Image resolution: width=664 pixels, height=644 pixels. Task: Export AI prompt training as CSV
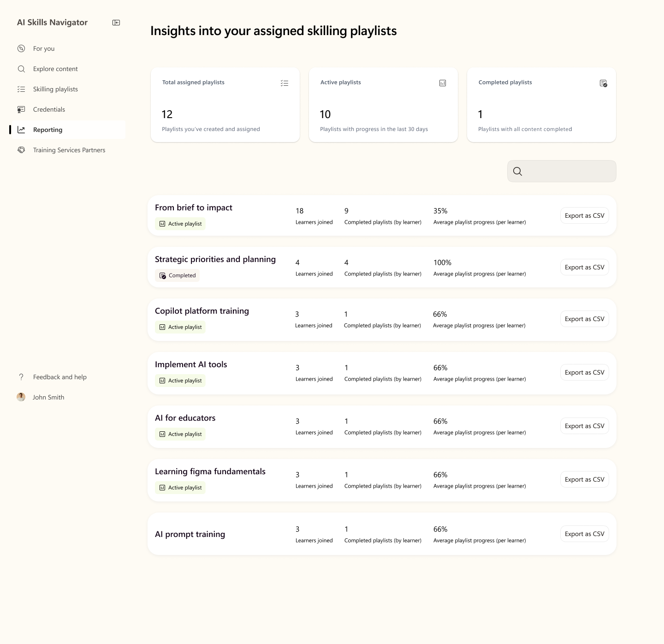point(585,534)
